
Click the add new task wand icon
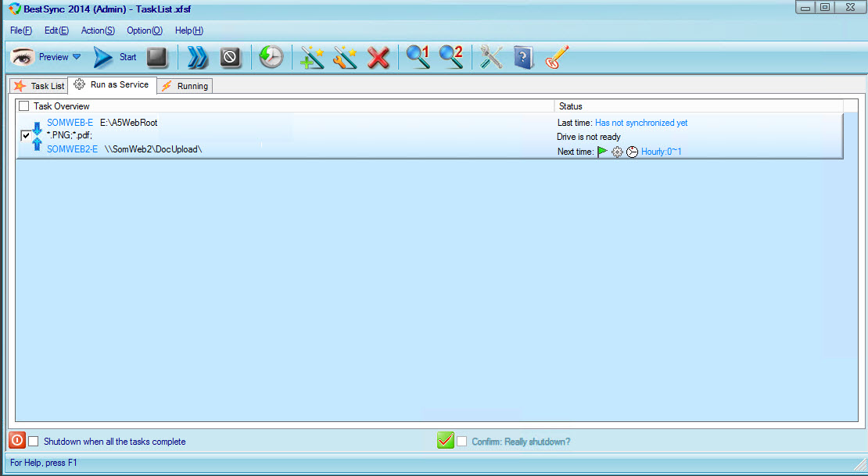[312, 57]
